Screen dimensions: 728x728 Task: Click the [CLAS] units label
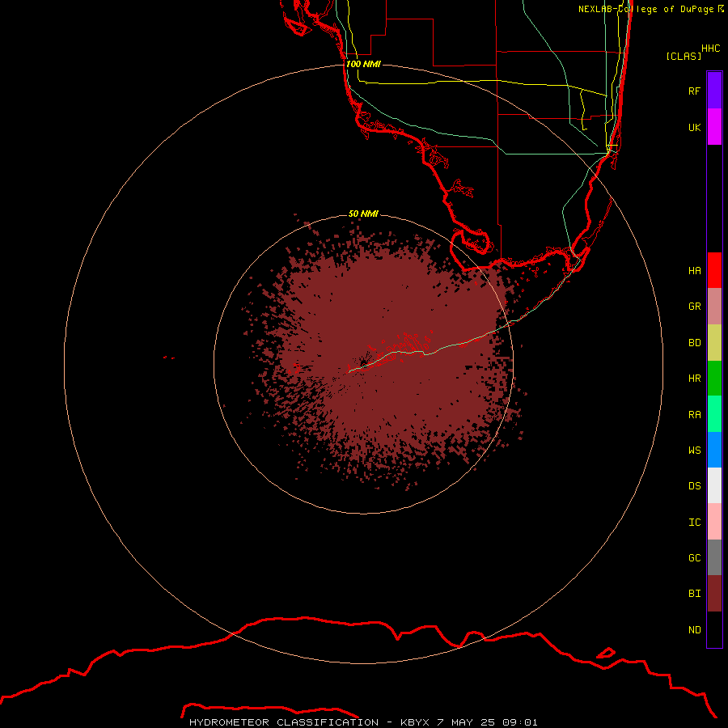pos(684,56)
